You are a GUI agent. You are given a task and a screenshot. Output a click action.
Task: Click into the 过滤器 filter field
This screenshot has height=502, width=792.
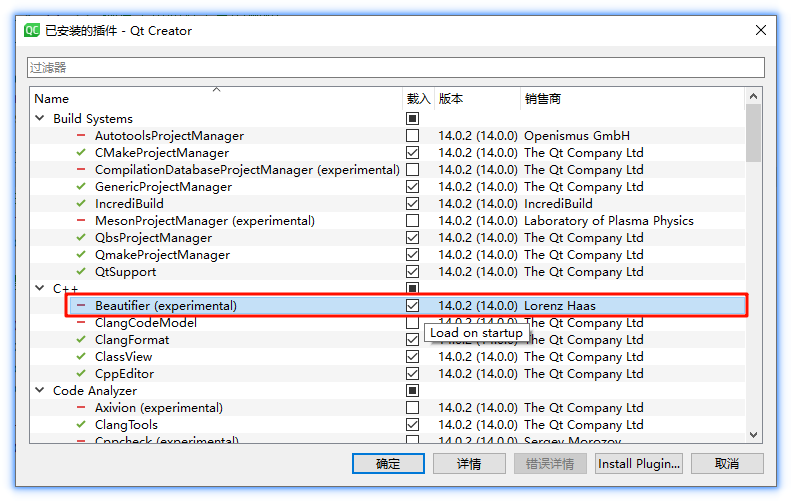[396, 68]
